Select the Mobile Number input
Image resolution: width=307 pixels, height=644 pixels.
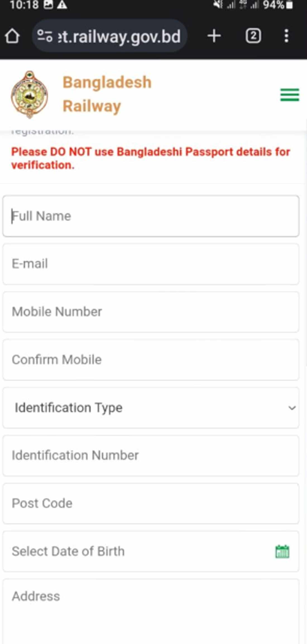[151, 312]
